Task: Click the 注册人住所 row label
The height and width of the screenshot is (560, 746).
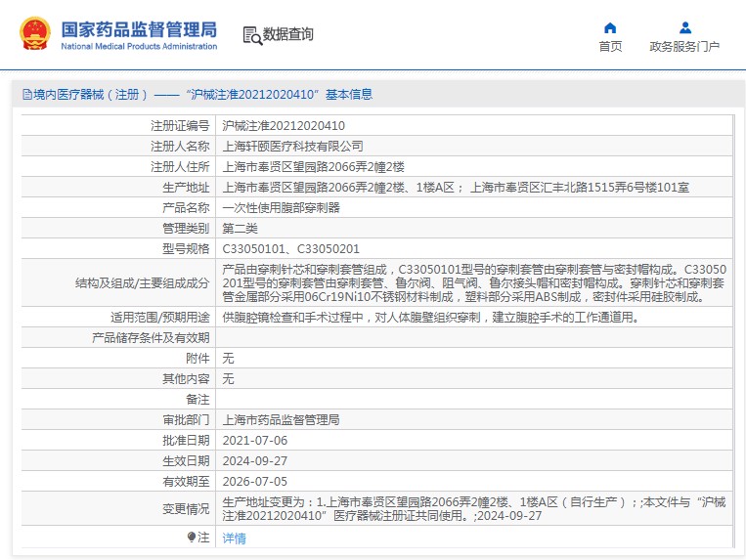Action: [x=180, y=167]
